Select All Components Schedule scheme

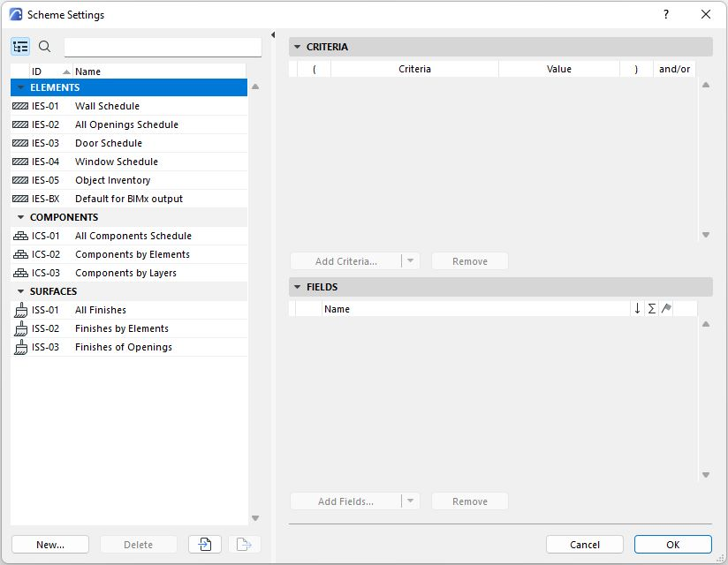[x=129, y=236]
